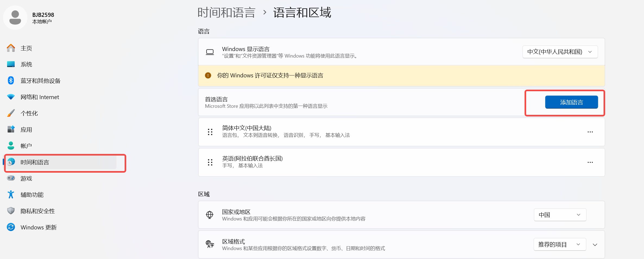Click the user account avatar icon
The height and width of the screenshot is (259, 644).
(15, 18)
